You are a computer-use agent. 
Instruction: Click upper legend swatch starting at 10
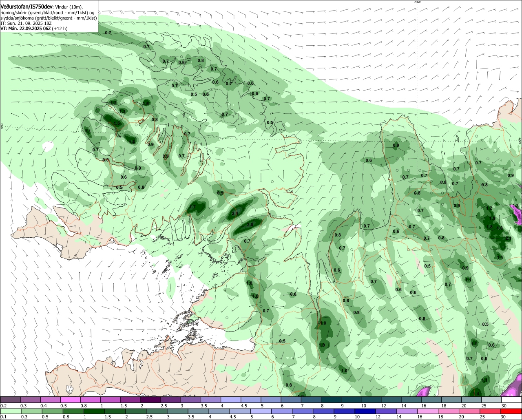[x=370, y=400]
